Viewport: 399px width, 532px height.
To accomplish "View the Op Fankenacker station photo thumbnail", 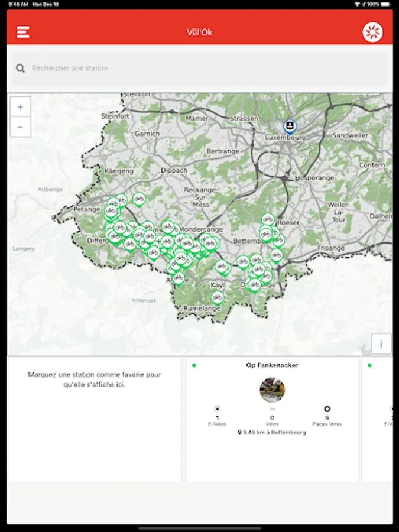I will click(272, 390).
